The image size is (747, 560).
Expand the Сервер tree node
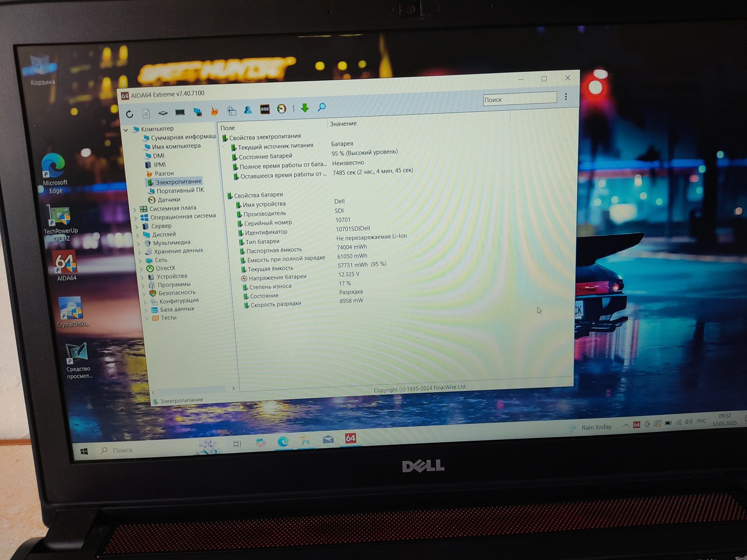coord(137,227)
